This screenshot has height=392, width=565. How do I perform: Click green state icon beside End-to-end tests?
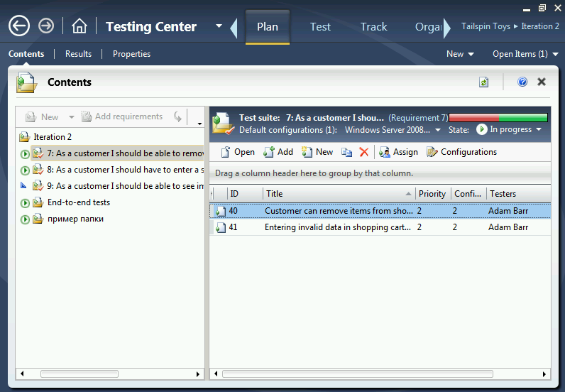point(25,203)
